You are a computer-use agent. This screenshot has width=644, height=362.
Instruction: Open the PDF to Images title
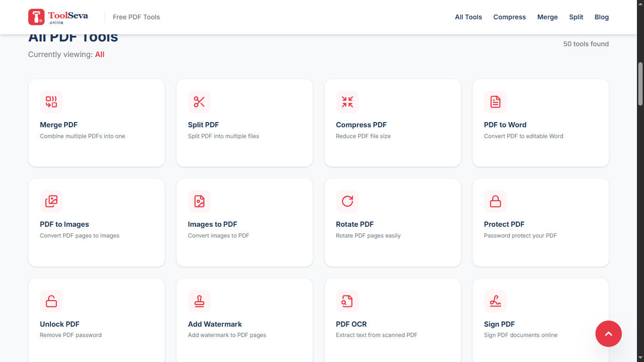click(x=65, y=224)
